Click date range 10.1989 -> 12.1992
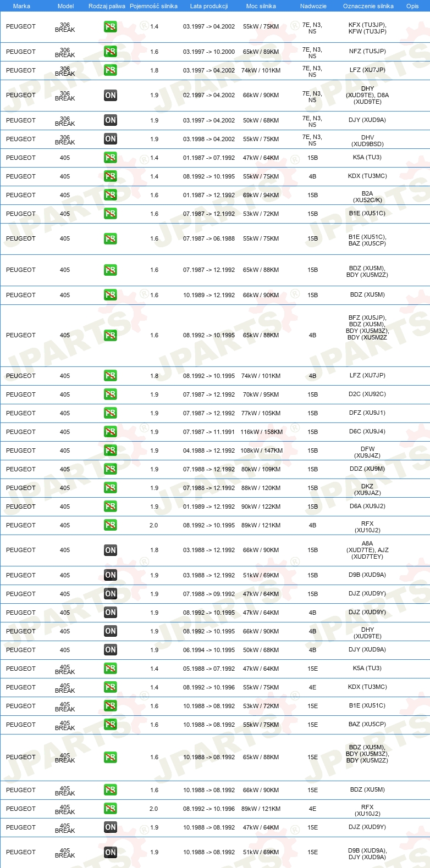Screen dimensions: 430x868 (209, 295)
